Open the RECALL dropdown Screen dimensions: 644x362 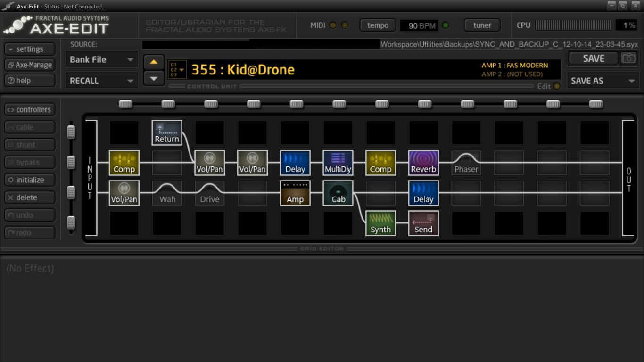click(101, 81)
